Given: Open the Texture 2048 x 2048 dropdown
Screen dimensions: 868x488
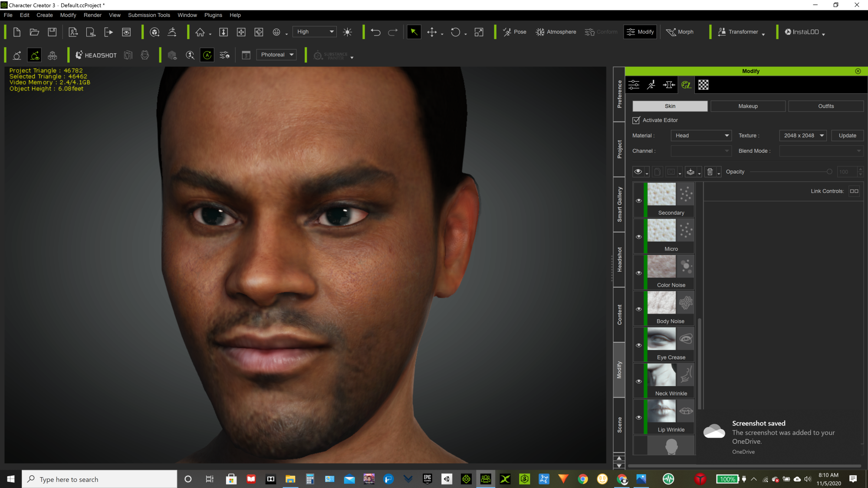Looking at the screenshot, I should [803, 136].
